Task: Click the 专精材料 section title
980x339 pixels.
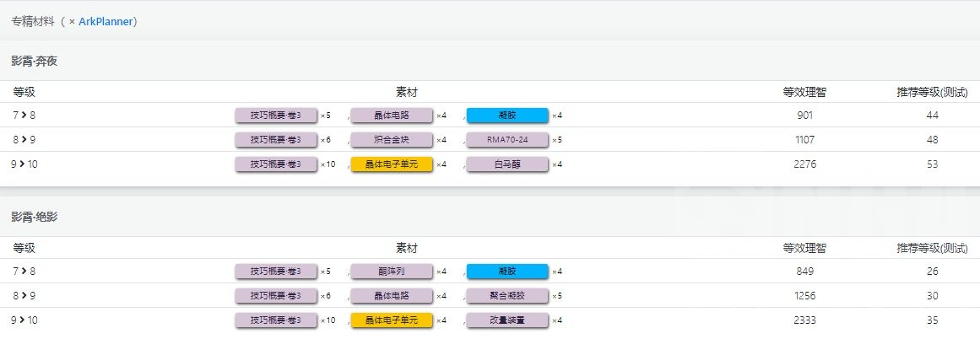Action: [33, 21]
